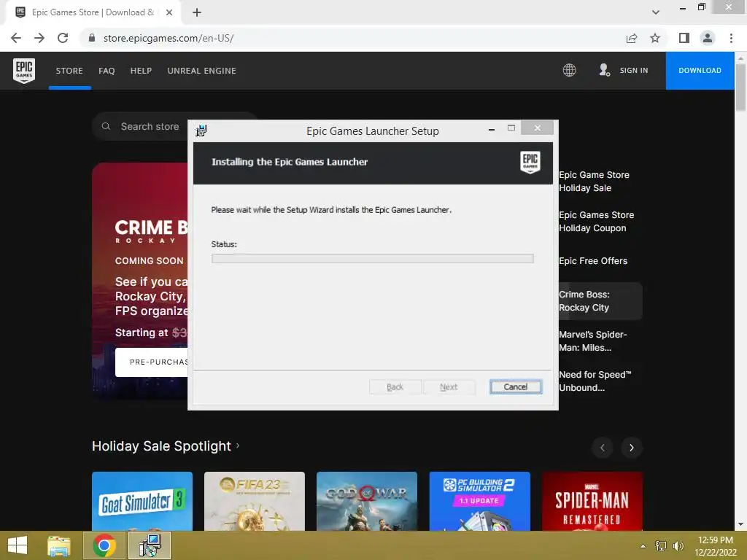Image resolution: width=747 pixels, height=560 pixels.
Task: Go to previous Holiday Sale carousel page
Action: pyautogui.click(x=602, y=448)
